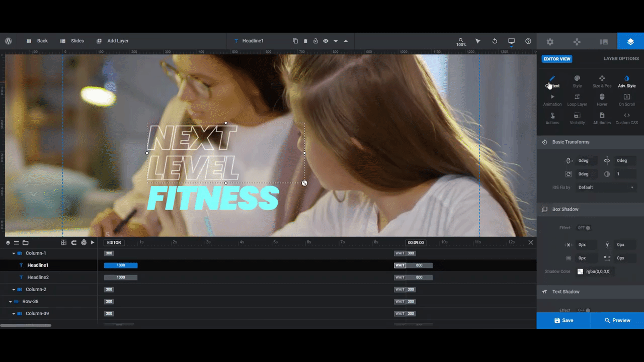Click the timeline frames grid icon

pos(64,242)
